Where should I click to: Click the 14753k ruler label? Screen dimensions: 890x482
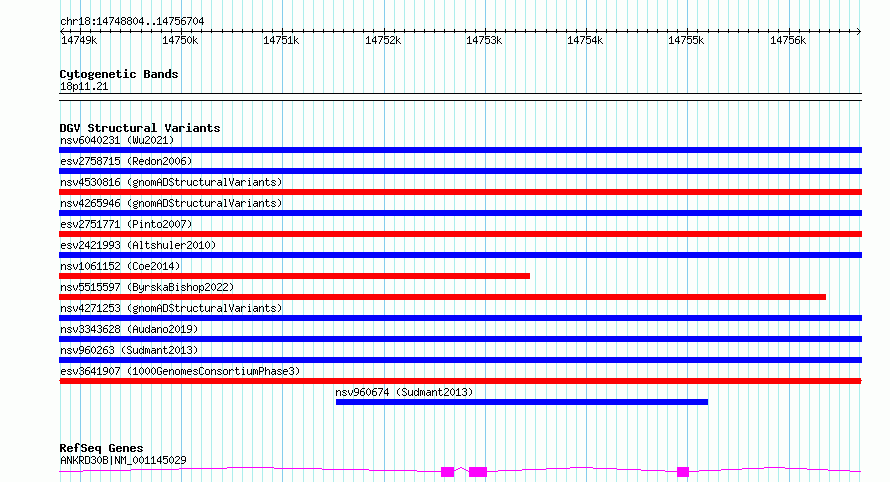pyautogui.click(x=484, y=40)
